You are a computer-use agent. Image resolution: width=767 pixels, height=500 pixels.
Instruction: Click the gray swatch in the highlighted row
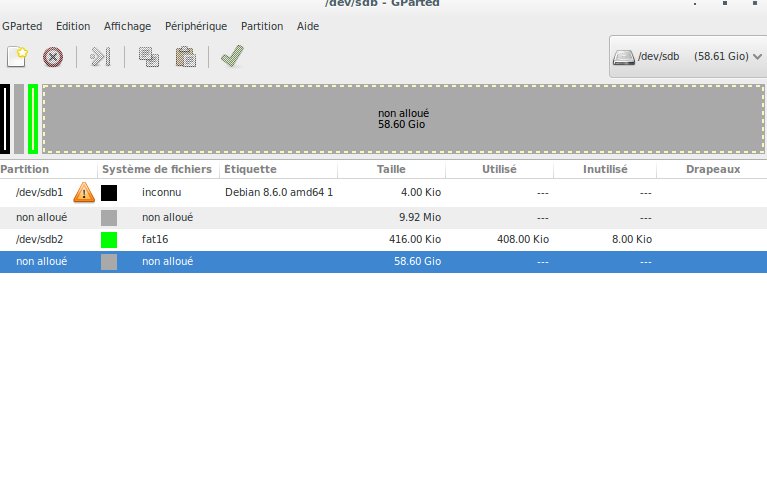point(109,262)
